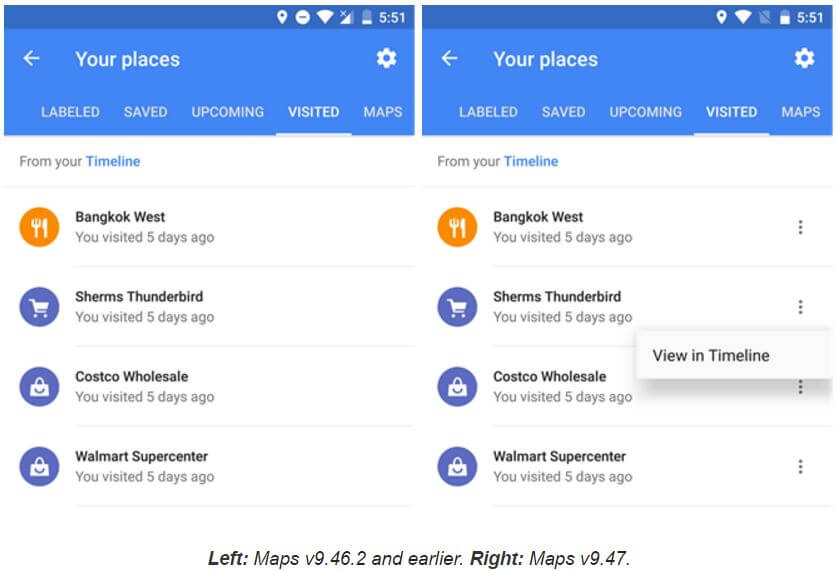Open the left Walmart Supercenter entry
The image size is (837, 571).
[x=141, y=466]
